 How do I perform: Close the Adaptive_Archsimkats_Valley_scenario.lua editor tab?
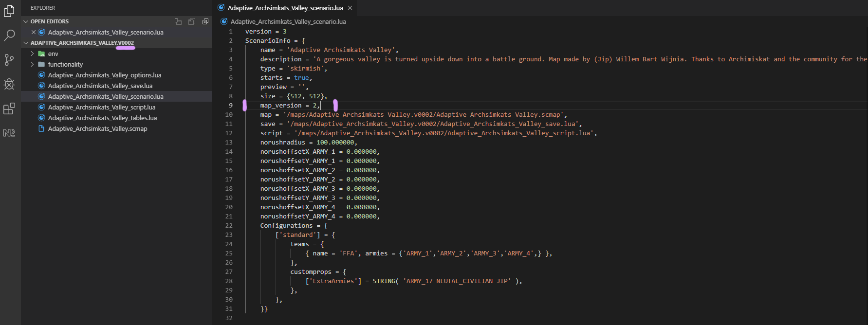coord(350,8)
